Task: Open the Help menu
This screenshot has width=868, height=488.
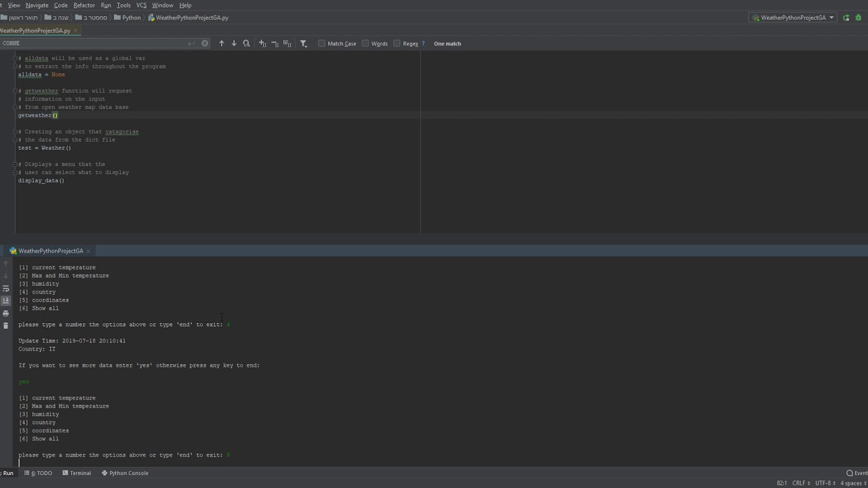Action: pos(185,5)
